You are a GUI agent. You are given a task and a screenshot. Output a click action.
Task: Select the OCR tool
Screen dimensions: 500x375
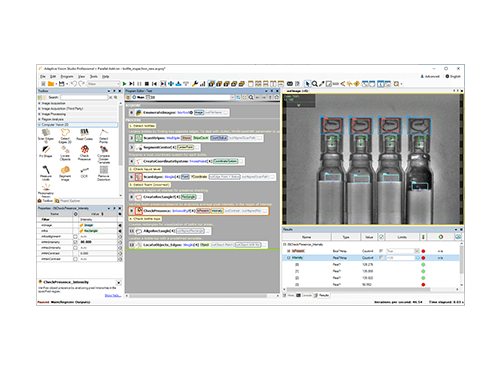[84, 172]
